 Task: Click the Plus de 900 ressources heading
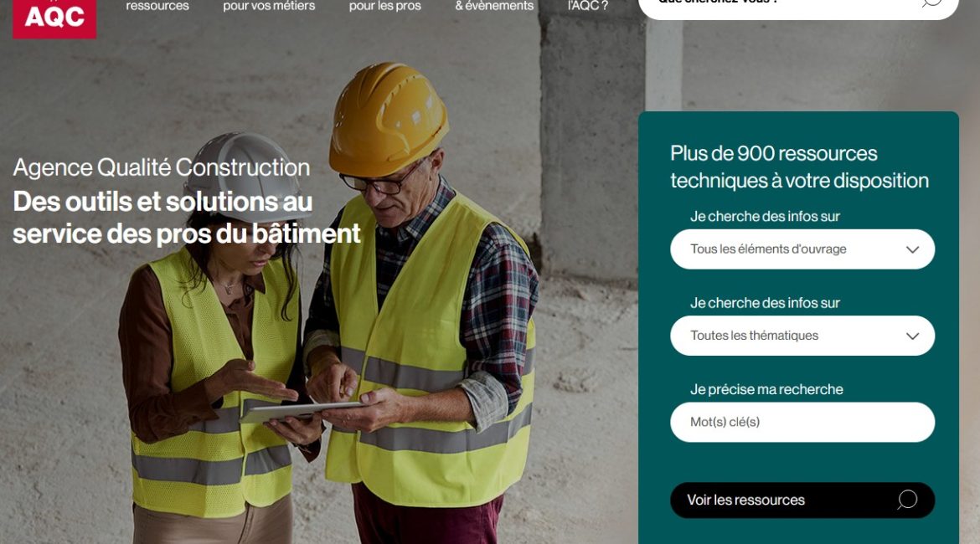pos(799,167)
